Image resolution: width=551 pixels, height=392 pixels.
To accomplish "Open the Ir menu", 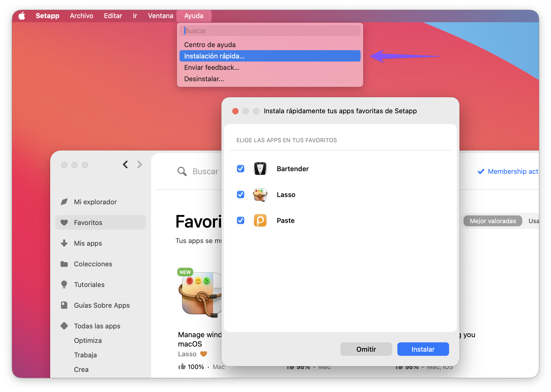I will 135,16.
